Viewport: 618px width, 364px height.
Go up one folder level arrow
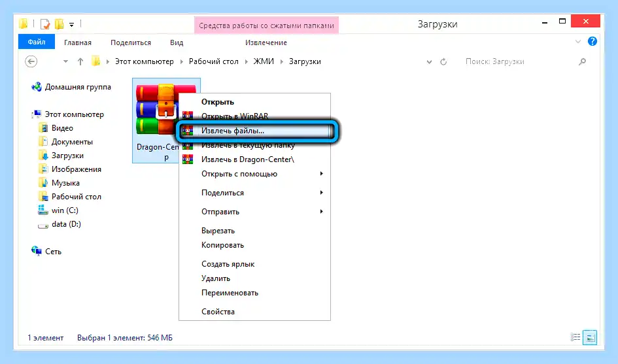[x=80, y=61]
